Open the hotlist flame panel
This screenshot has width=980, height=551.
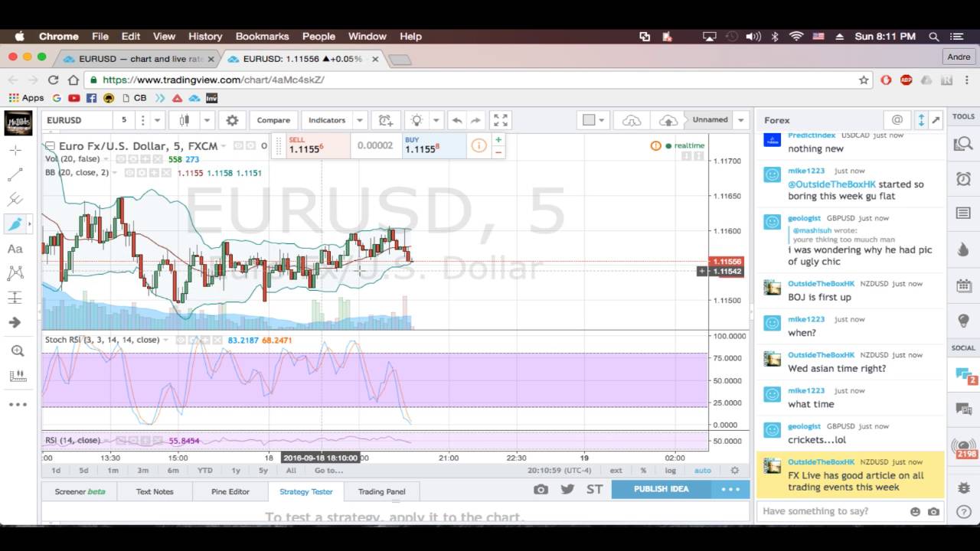(963, 249)
